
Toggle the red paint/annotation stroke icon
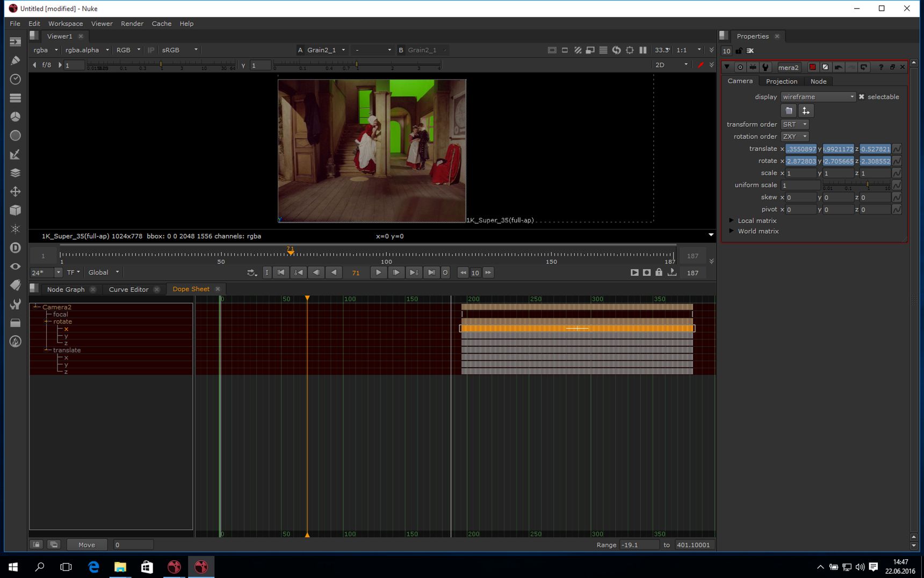pos(701,65)
